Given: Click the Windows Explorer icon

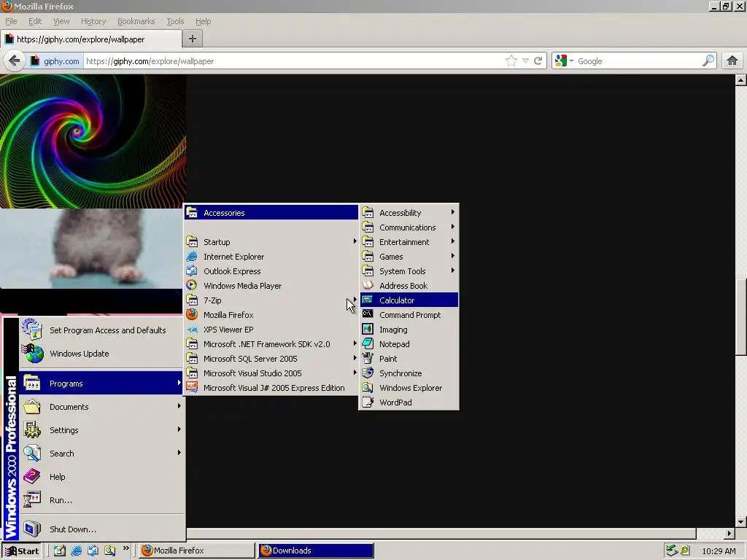Looking at the screenshot, I should coord(368,388).
